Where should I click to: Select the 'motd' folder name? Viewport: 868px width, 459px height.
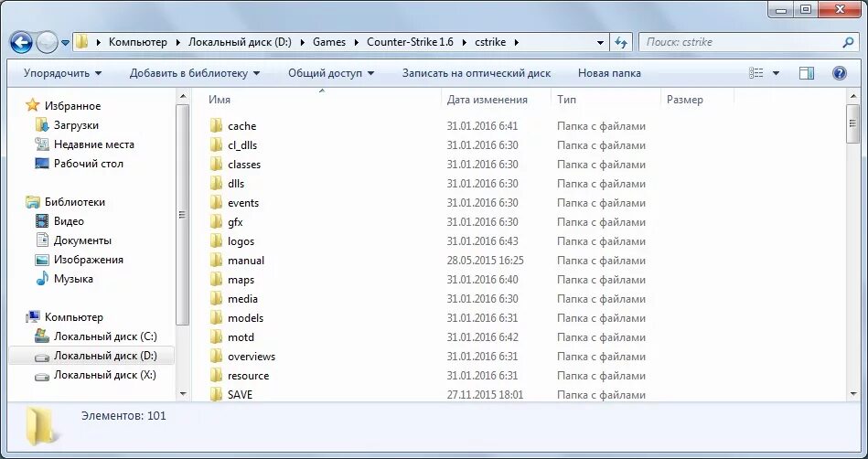pyautogui.click(x=241, y=337)
